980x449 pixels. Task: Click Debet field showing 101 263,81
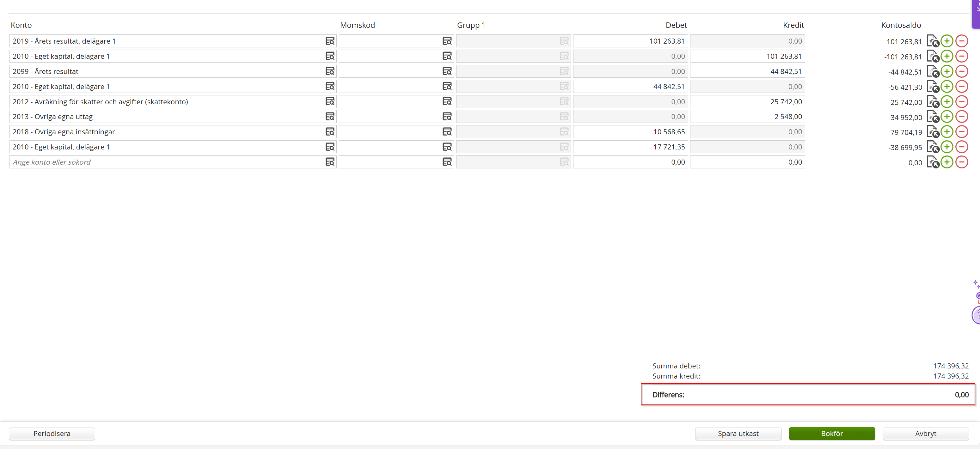point(630,41)
